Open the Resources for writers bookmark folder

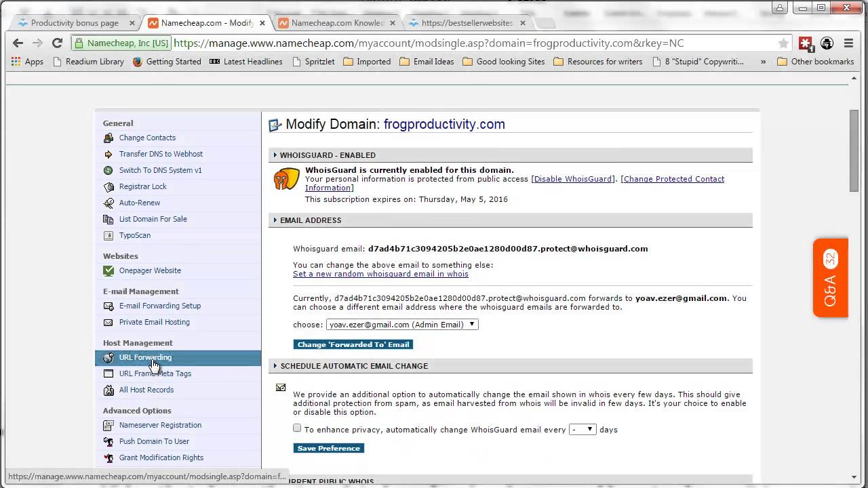point(597,61)
